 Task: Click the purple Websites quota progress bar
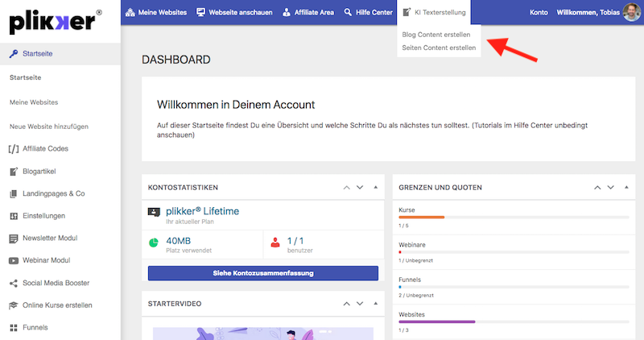click(436, 322)
